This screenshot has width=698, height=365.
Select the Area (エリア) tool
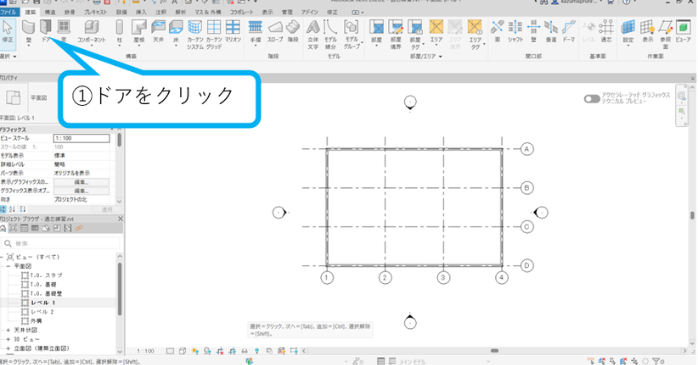[436, 31]
